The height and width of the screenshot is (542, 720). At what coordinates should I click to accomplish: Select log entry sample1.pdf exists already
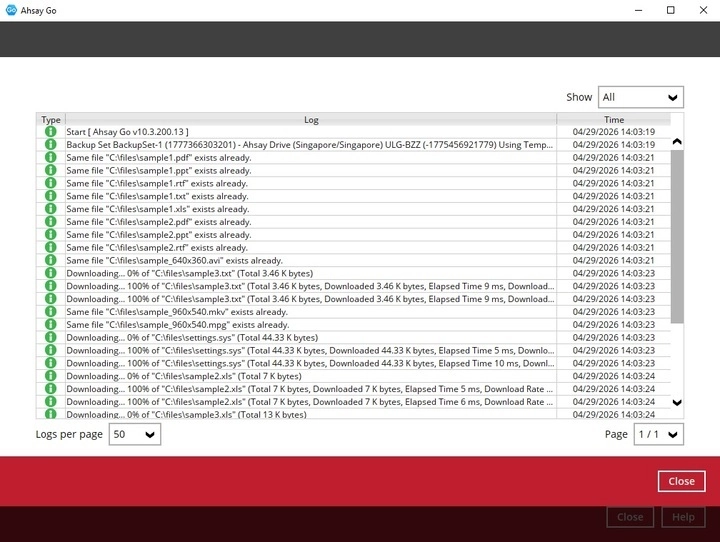(x=159, y=158)
